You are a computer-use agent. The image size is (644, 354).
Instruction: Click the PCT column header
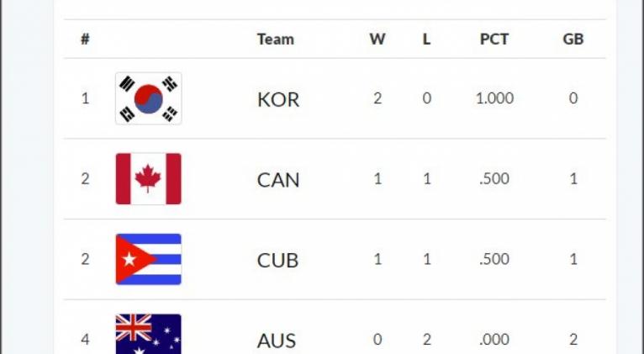tap(494, 39)
